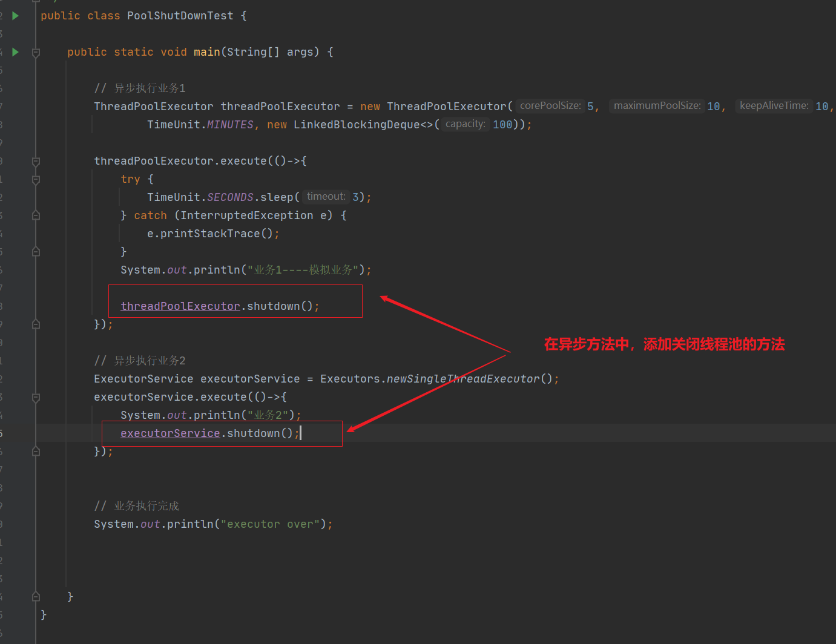Fold the executorService.execute lambda block
Viewport: 836px width, 644px height.
click(x=36, y=398)
